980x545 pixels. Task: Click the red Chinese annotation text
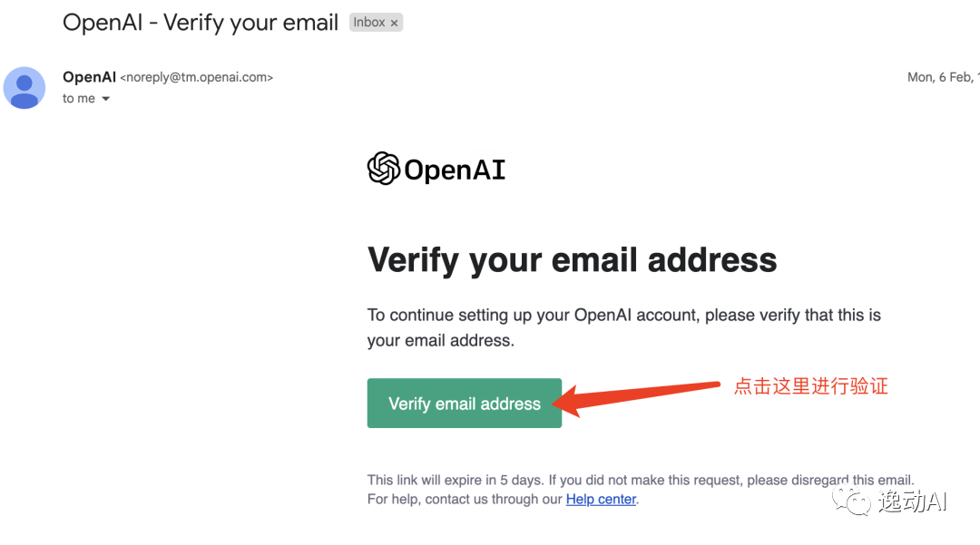810,386
